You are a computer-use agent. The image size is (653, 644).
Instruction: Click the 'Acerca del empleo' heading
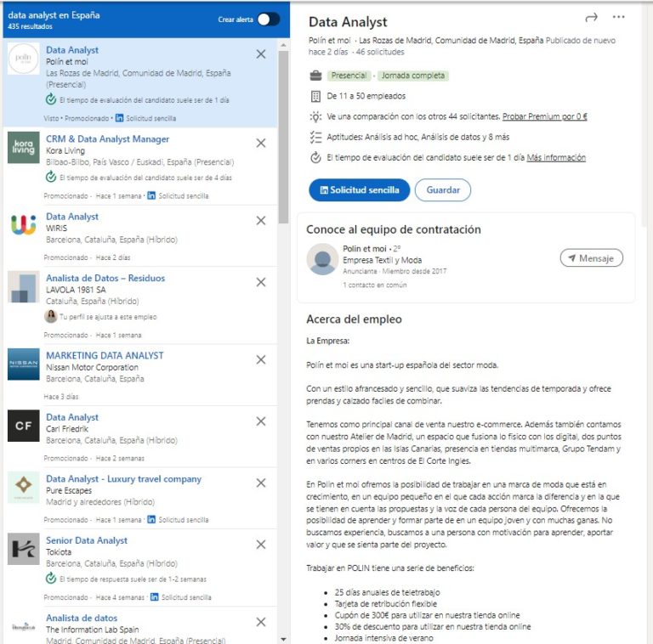tap(354, 319)
